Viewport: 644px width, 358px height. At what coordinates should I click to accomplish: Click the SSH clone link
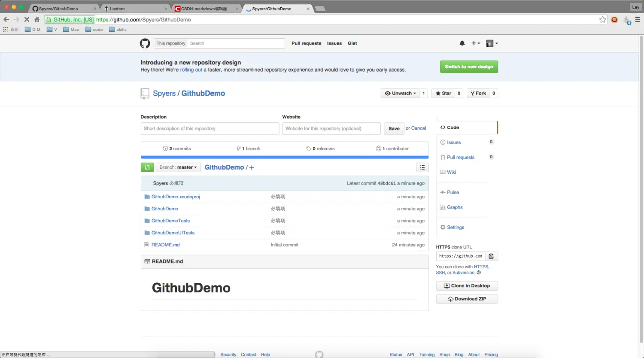point(440,273)
